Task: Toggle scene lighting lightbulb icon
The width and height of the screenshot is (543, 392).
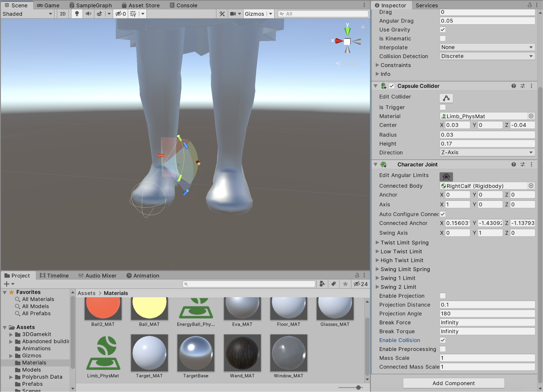Action: [77, 14]
